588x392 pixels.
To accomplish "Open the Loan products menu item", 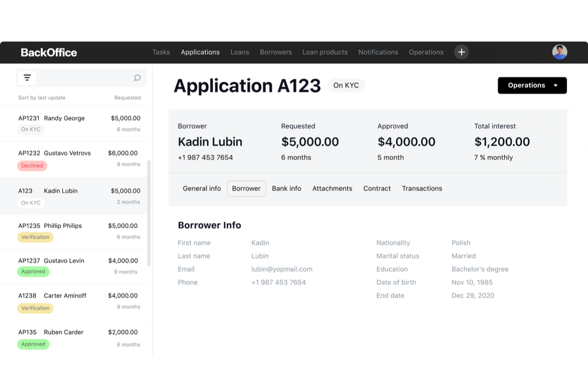I will (x=325, y=52).
